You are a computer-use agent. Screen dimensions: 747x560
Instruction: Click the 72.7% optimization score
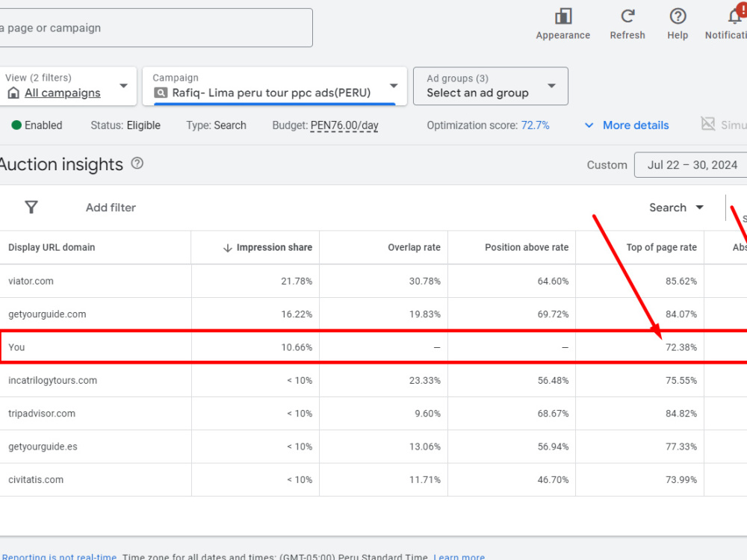tap(535, 125)
